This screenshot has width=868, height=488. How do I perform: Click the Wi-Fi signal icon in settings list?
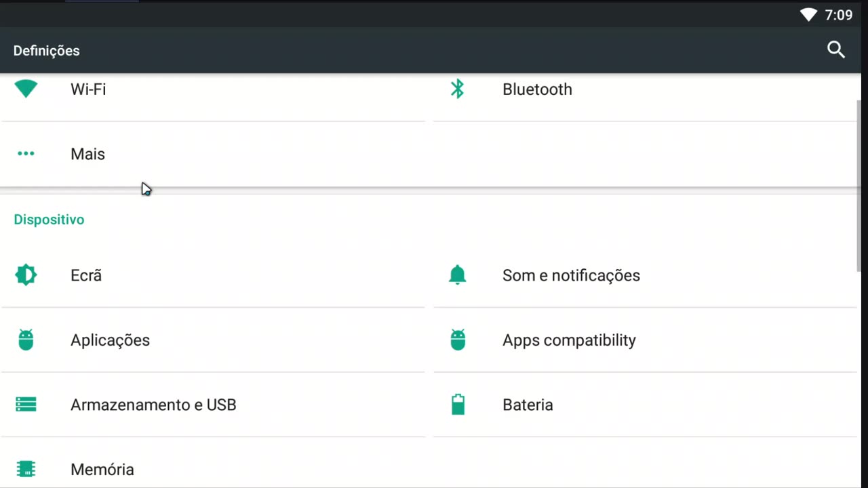(26, 89)
